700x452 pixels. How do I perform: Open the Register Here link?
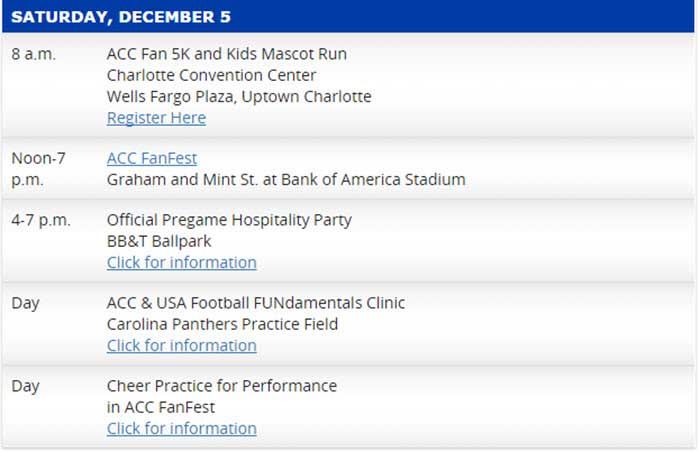tap(156, 118)
